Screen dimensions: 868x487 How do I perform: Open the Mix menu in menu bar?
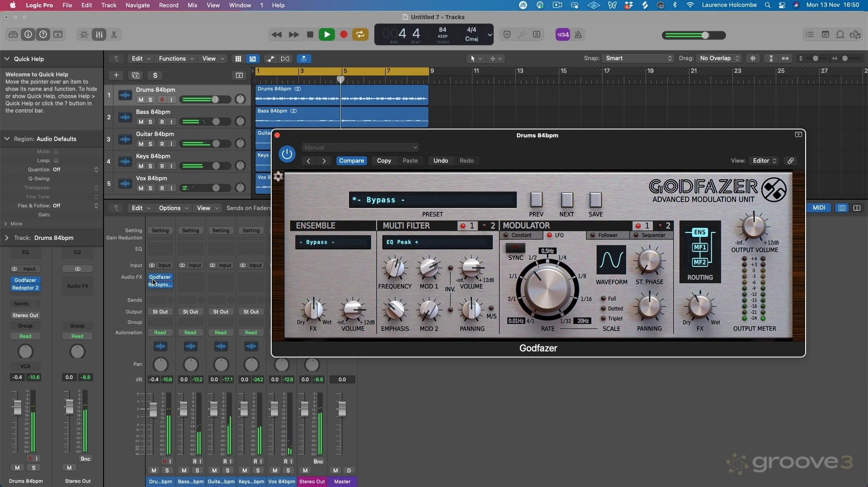192,5
